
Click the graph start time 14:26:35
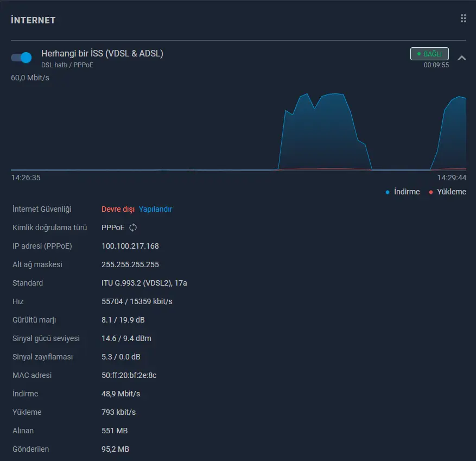coord(26,178)
